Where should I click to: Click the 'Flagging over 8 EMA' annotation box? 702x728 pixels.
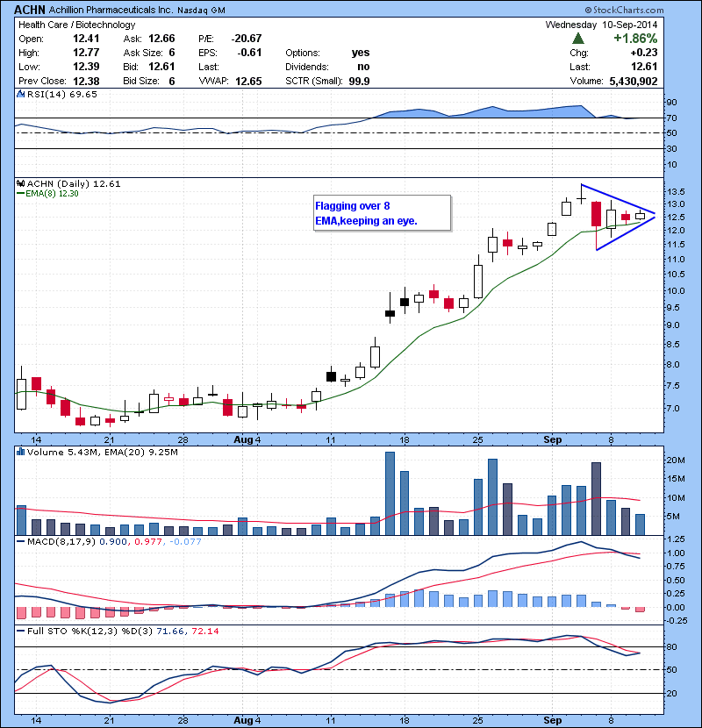[382, 213]
